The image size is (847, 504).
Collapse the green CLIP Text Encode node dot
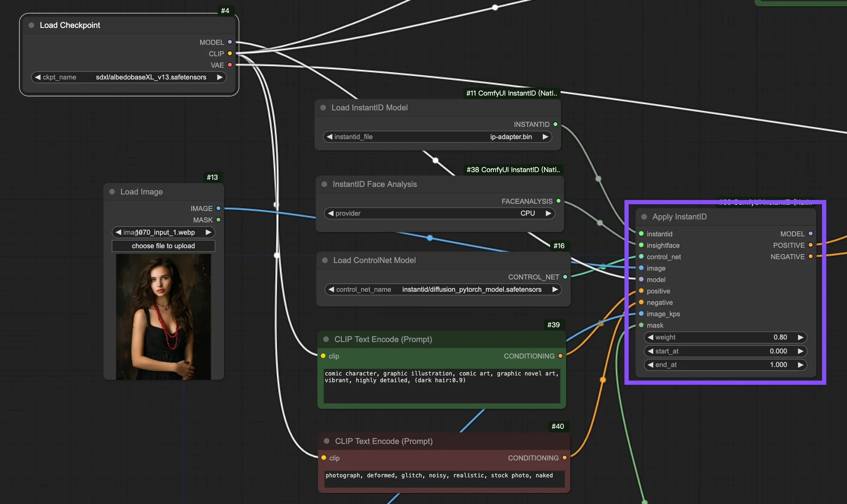[x=326, y=340]
